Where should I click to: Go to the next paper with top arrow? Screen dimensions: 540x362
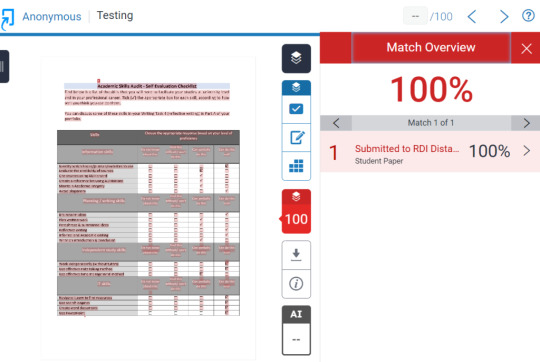coord(504,16)
